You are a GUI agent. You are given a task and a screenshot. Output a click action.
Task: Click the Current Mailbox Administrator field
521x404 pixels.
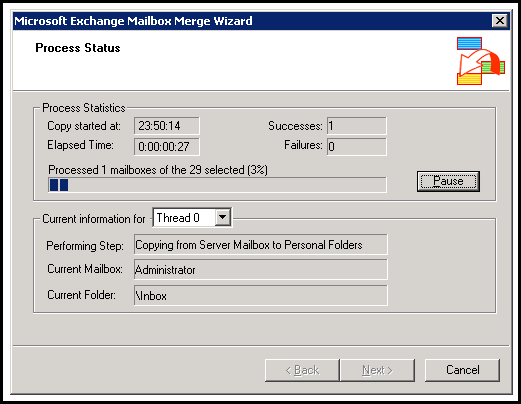261,269
